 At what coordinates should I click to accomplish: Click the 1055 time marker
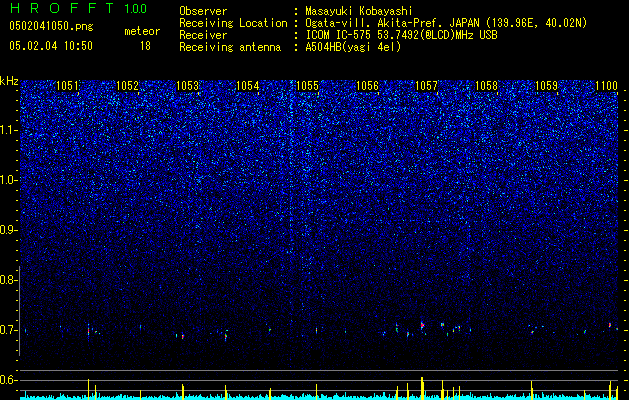point(307,86)
